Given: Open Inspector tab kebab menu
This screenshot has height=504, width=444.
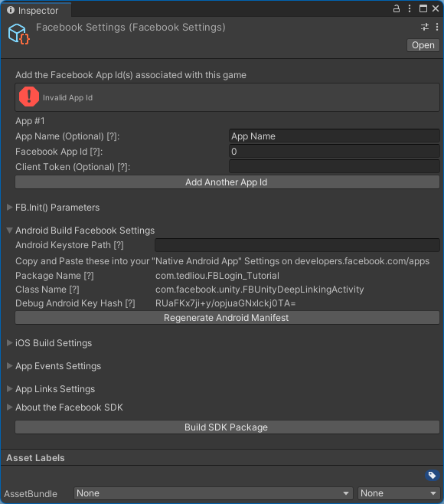Looking at the screenshot, I should coord(410,8).
